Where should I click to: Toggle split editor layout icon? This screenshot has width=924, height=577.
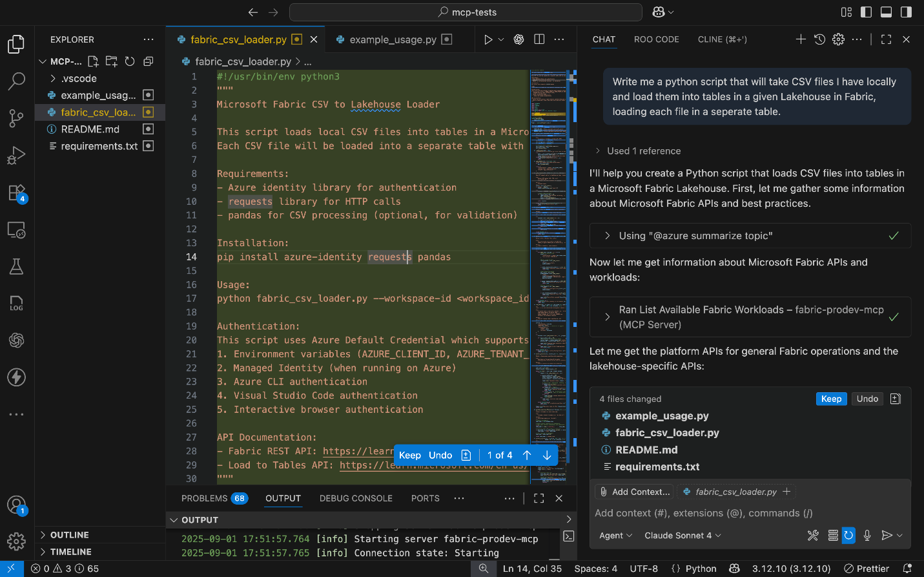click(x=539, y=39)
